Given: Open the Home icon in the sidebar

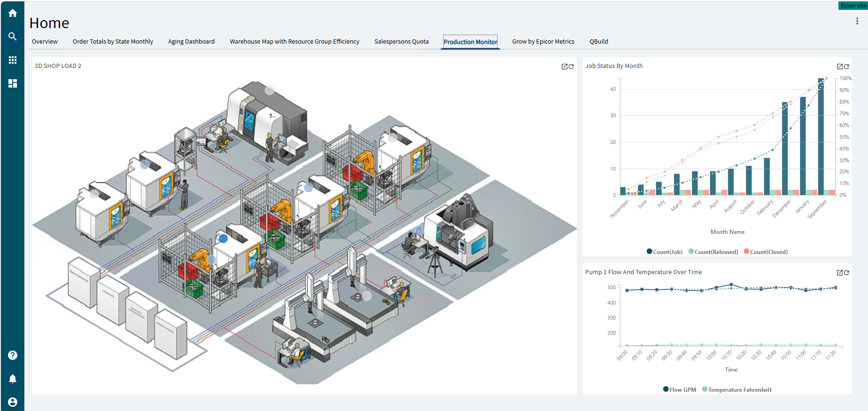Looking at the screenshot, I should 13,13.
